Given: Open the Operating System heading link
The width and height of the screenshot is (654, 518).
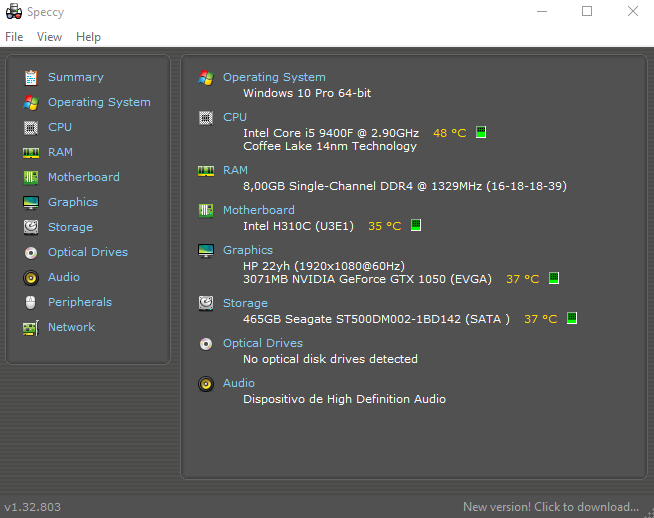Looking at the screenshot, I should 274,77.
